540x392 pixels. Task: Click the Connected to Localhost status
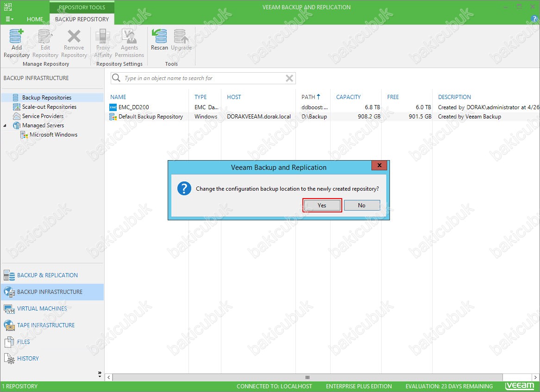pos(274,386)
